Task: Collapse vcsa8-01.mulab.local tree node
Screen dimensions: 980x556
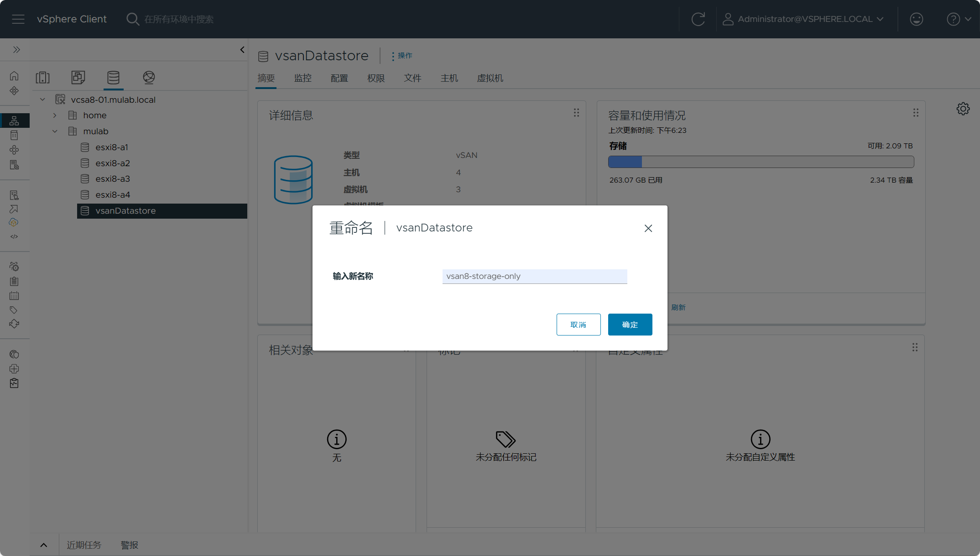Action: (42, 100)
